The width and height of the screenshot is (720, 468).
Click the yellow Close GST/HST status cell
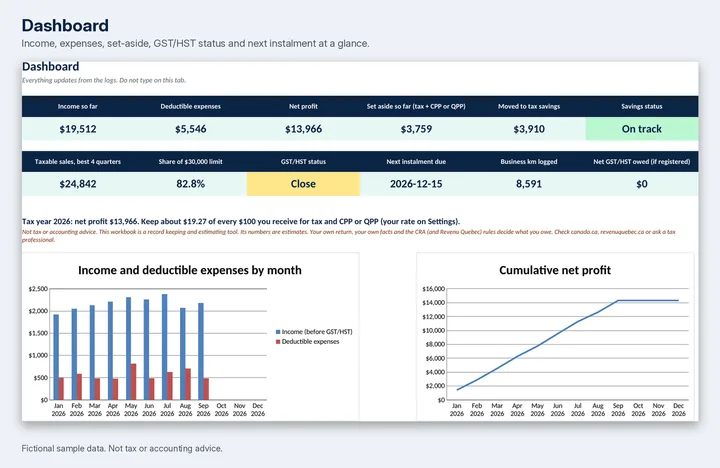click(x=304, y=184)
